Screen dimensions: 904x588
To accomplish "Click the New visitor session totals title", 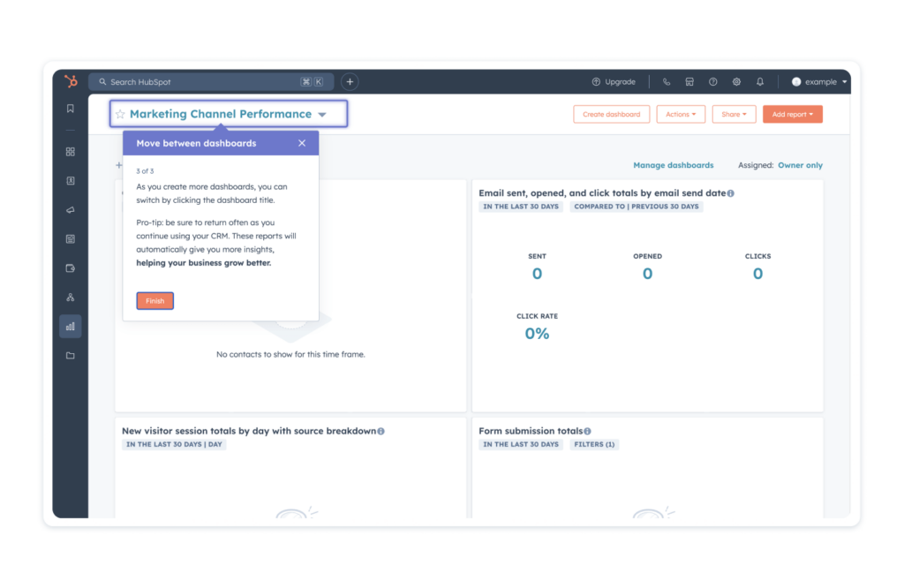I will click(x=249, y=431).
